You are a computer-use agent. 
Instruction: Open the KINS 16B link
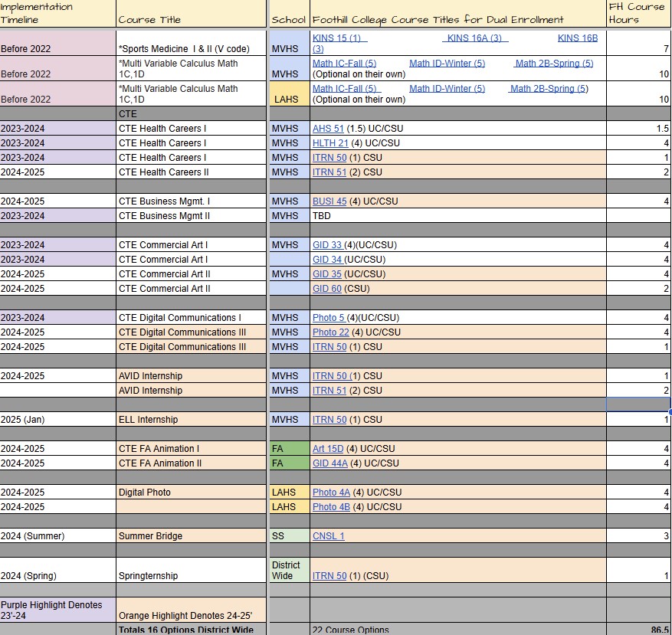point(577,38)
